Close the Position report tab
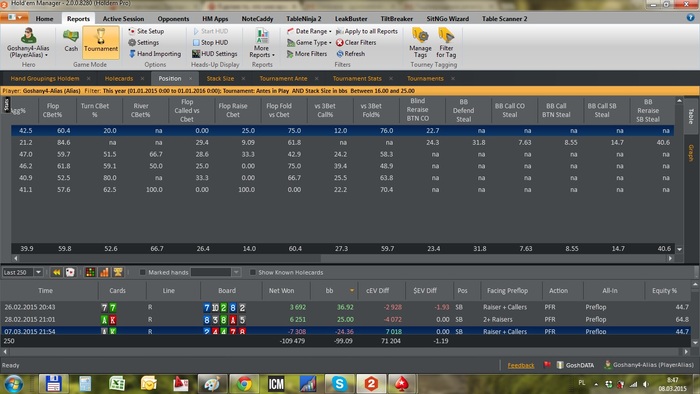The image size is (700, 394). point(190,79)
